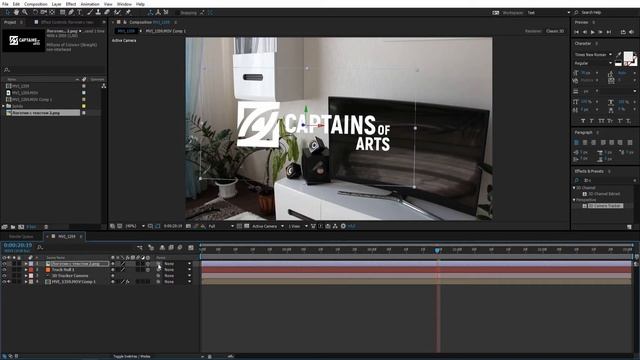Screen dimensions: 640x360
Task: Open the Animation menu
Action: tap(90, 4)
